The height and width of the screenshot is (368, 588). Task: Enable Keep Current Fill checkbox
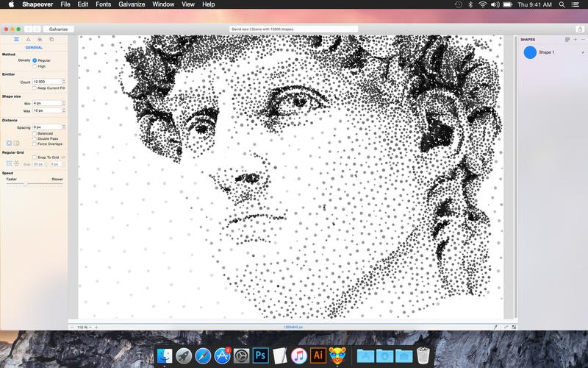click(34, 88)
